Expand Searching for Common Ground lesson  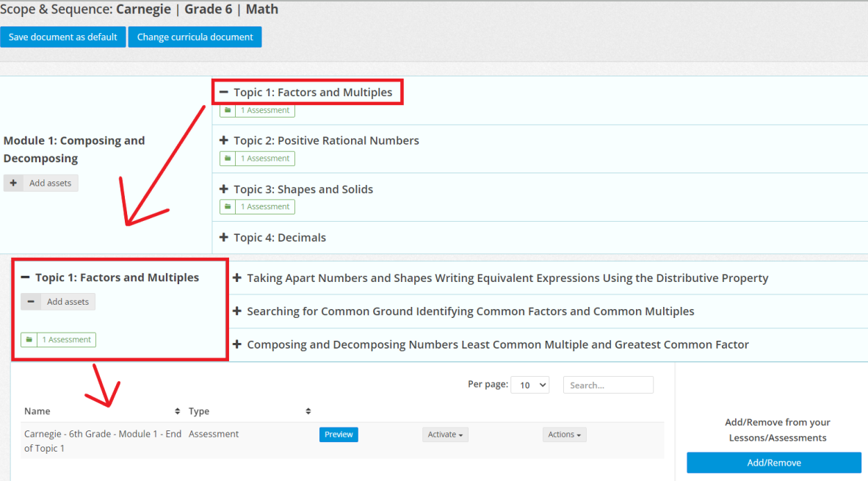tap(237, 311)
